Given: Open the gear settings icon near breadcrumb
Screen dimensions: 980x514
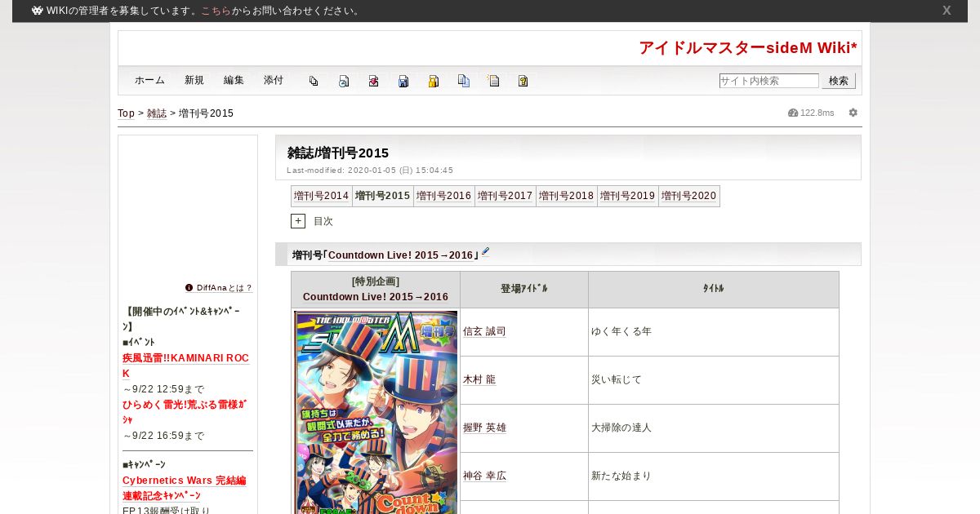Looking at the screenshot, I should (853, 113).
